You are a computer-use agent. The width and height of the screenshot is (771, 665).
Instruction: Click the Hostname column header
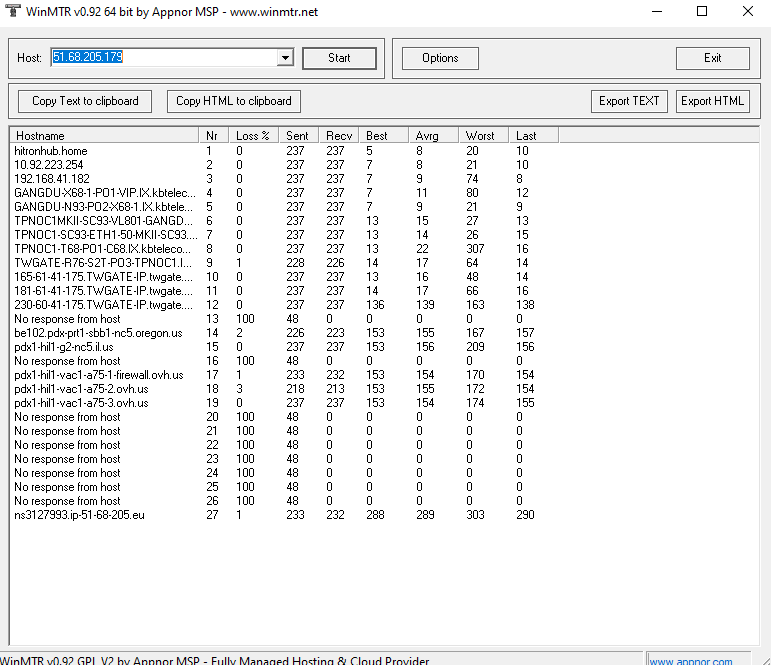coord(104,135)
